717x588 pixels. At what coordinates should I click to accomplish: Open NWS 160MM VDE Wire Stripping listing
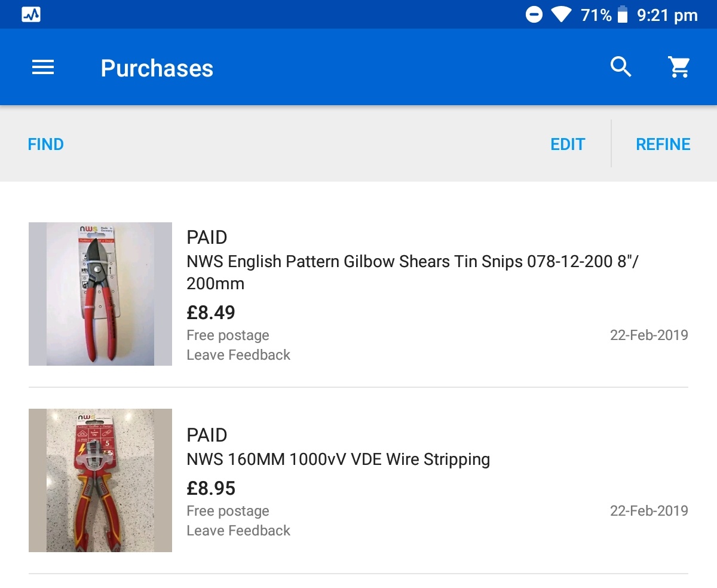338,460
